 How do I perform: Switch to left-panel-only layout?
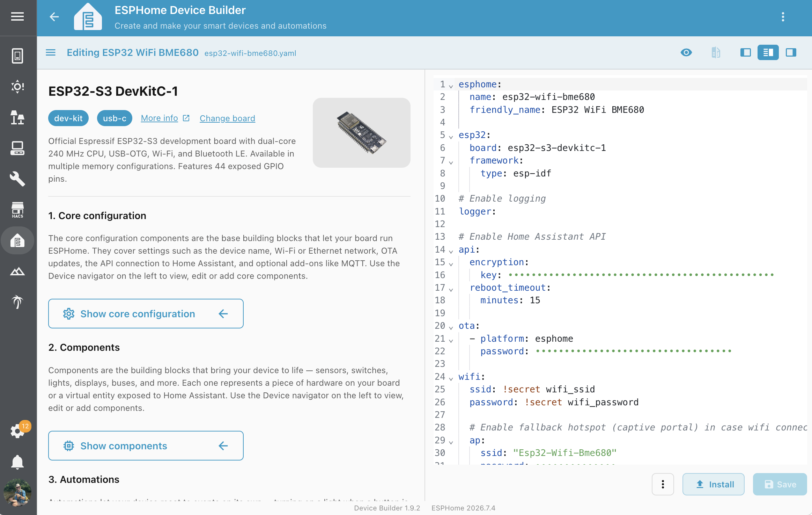point(745,52)
